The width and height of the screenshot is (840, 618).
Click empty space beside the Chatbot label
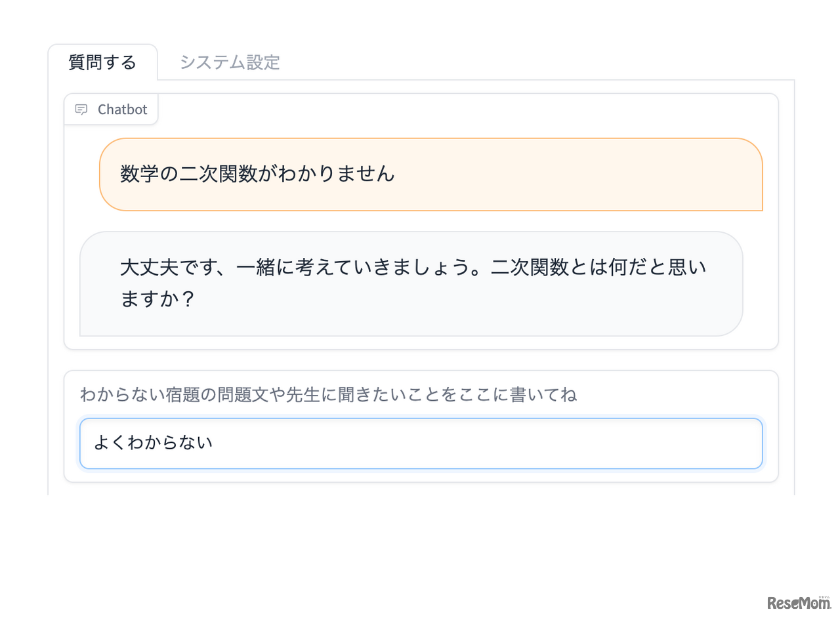click(459, 110)
